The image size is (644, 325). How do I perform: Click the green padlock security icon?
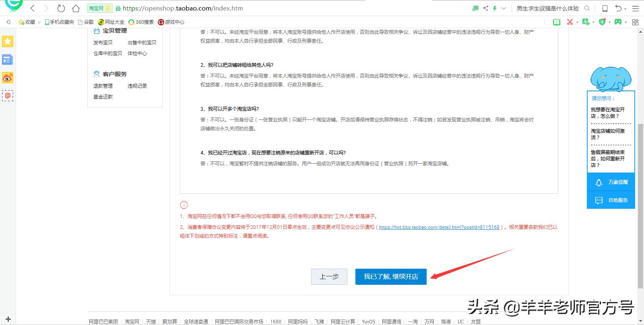pos(118,8)
